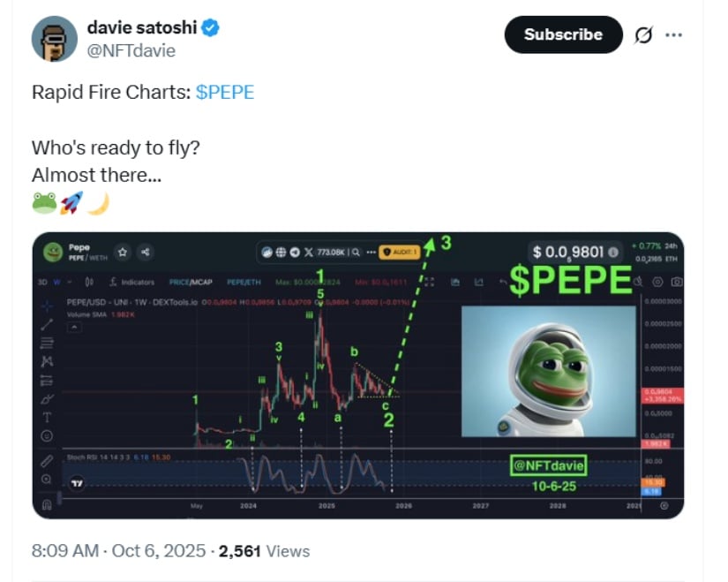The image size is (728, 582).
Task: Open the Pepe astronaut image in the chart
Action: 548,371
